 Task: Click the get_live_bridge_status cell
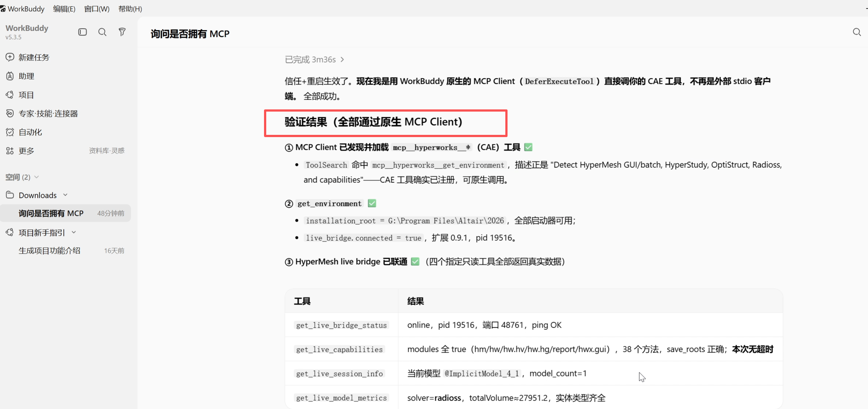tap(341, 325)
